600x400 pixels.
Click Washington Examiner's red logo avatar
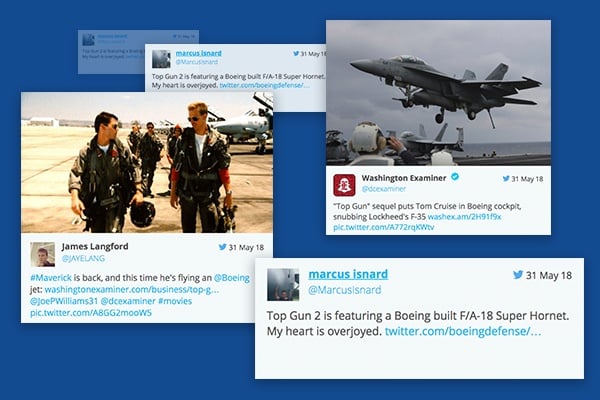tap(344, 185)
